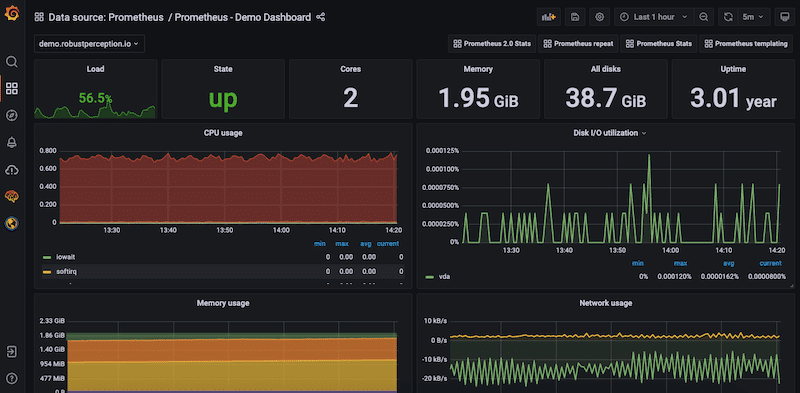Open Dashboards grid icon in sidebar
The image size is (800, 393).
tap(12, 89)
